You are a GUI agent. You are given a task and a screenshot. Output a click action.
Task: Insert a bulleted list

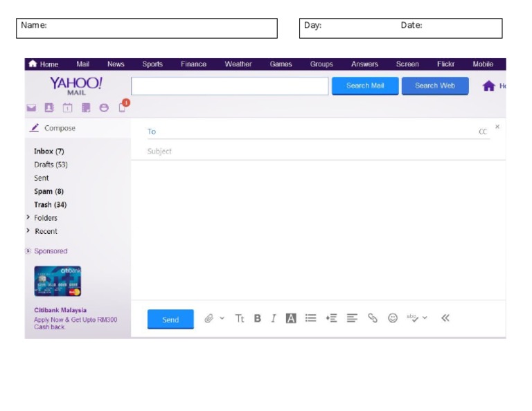point(311,318)
